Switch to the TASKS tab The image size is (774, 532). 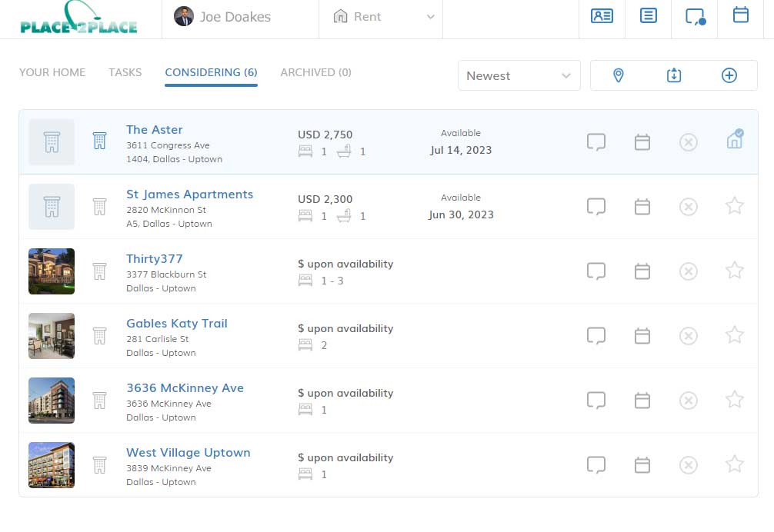point(125,72)
